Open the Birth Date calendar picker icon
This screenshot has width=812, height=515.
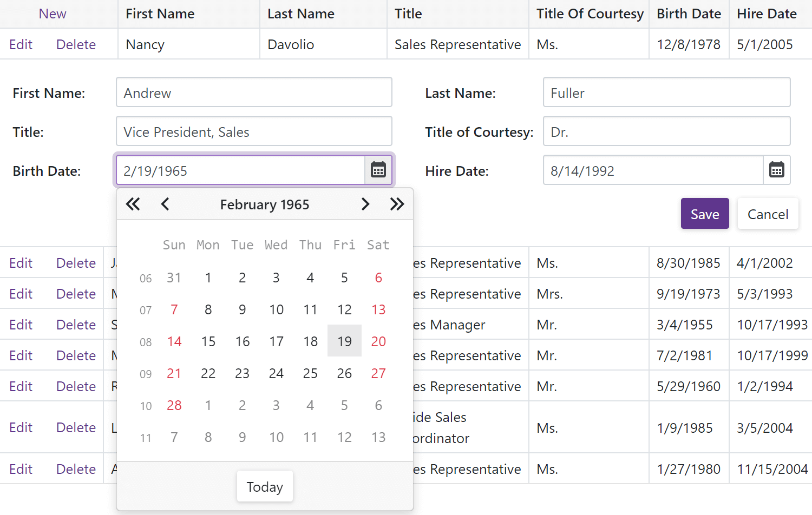[x=378, y=170]
